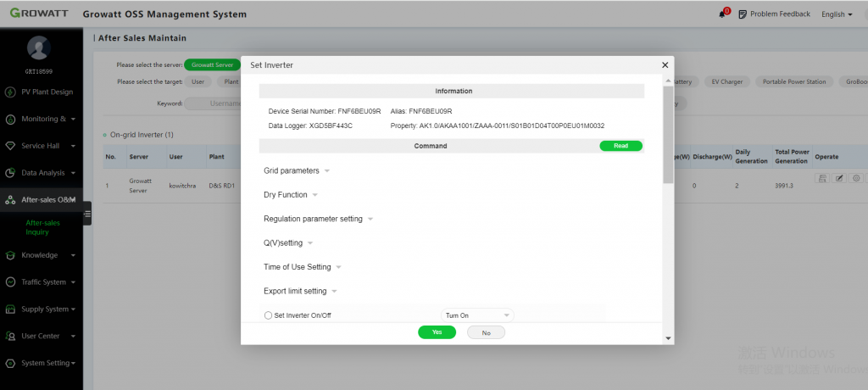Click the Service Hall diamond icon
This screenshot has height=390, width=868.
[10, 146]
